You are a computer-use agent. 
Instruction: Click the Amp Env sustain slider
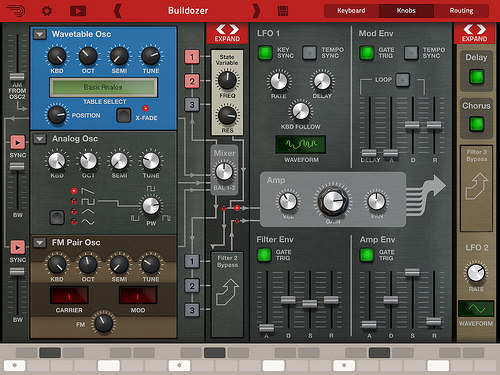[x=412, y=272]
